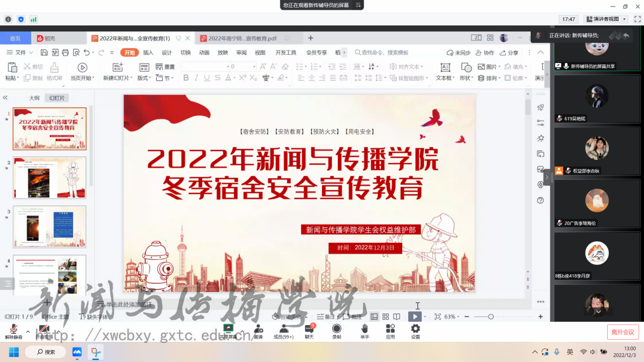Screen dimensions: 644x362
Task: Toggle Italic formatting in ribbon
Action: 196,77
